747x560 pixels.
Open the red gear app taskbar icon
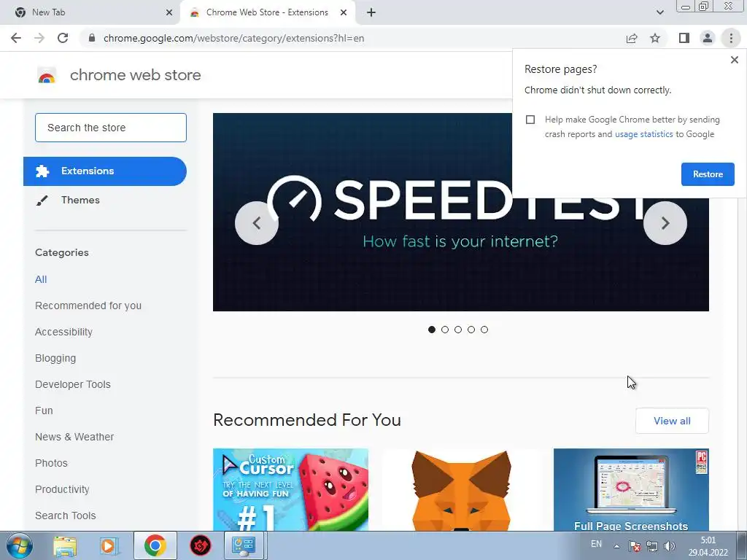(201, 545)
